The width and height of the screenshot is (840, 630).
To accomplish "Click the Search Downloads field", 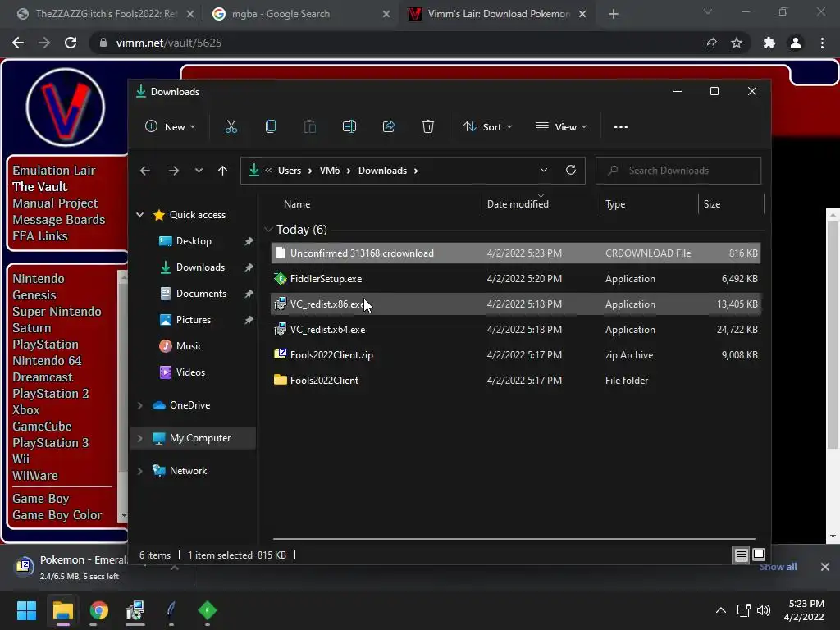I will (678, 171).
